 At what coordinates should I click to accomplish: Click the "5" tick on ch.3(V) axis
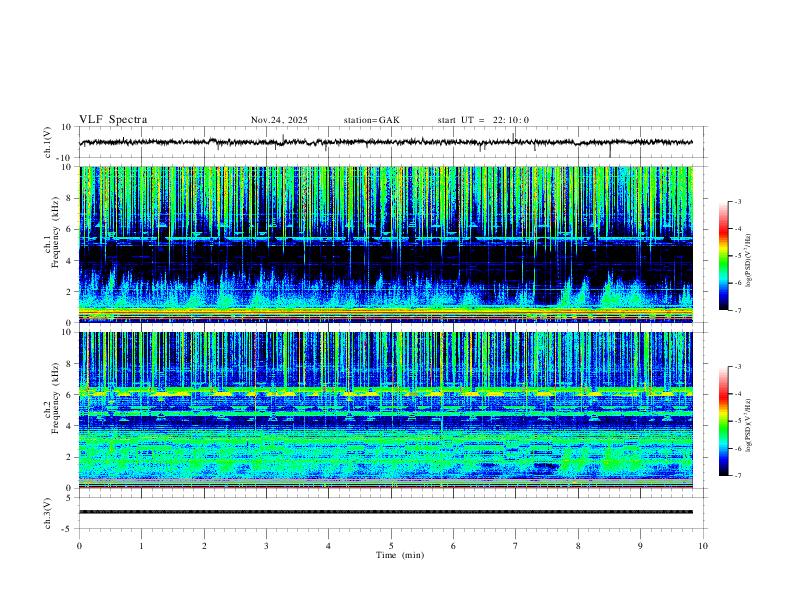tap(70, 497)
